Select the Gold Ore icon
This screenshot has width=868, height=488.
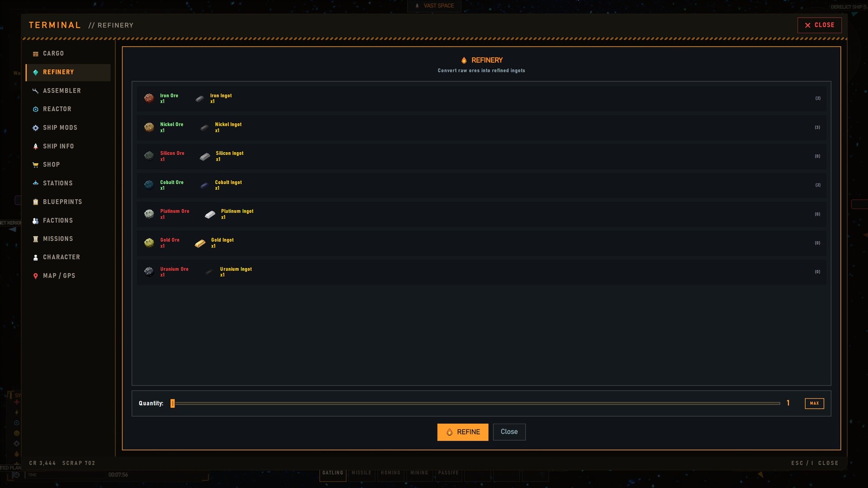[149, 243]
